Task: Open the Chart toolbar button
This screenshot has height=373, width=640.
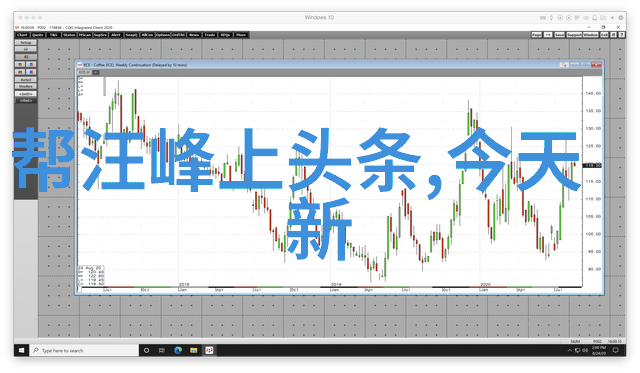Action: click(x=22, y=35)
